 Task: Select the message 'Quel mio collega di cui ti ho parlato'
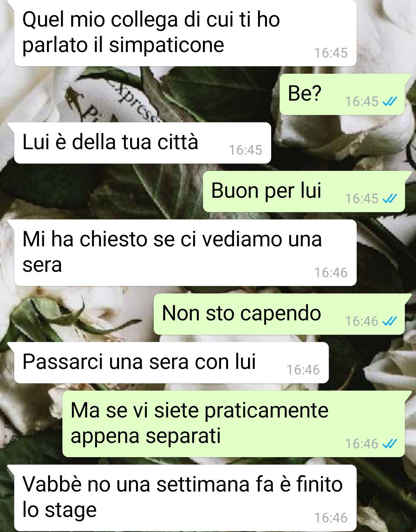click(185, 33)
